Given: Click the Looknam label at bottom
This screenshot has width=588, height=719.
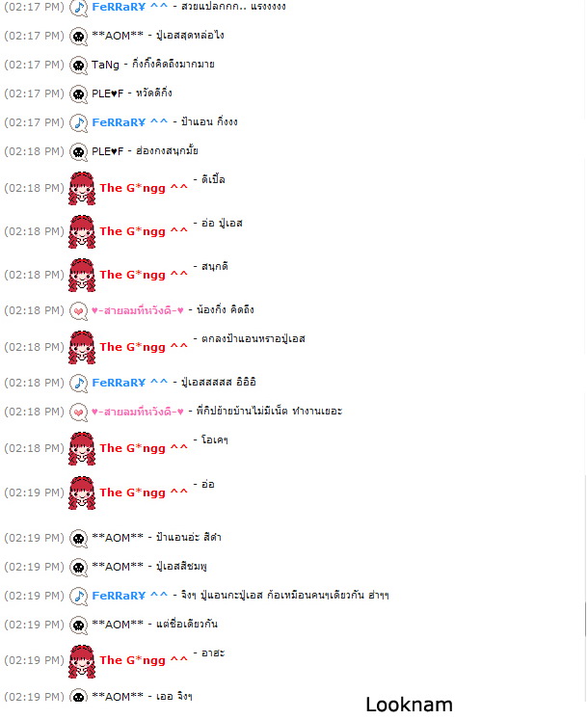Looking at the screenshot, I should (409, 705).
